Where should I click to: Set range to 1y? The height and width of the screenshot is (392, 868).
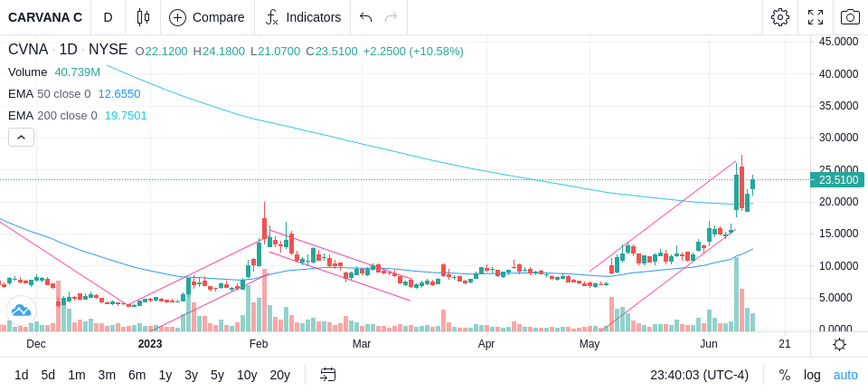click(165, 375)
